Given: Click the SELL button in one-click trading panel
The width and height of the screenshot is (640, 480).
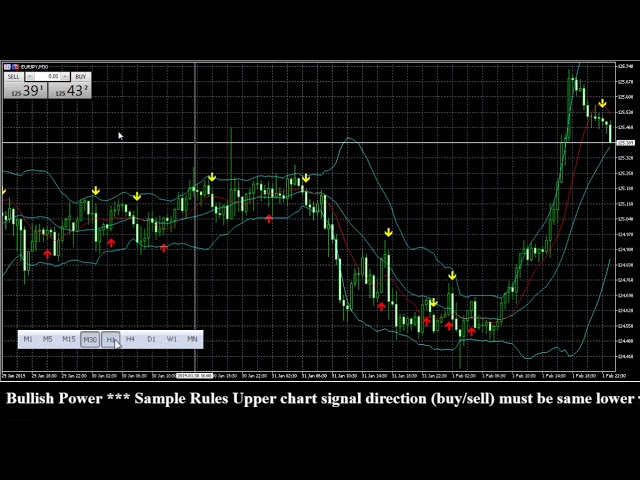Looking at the screenshot, I should coord(14,77).
